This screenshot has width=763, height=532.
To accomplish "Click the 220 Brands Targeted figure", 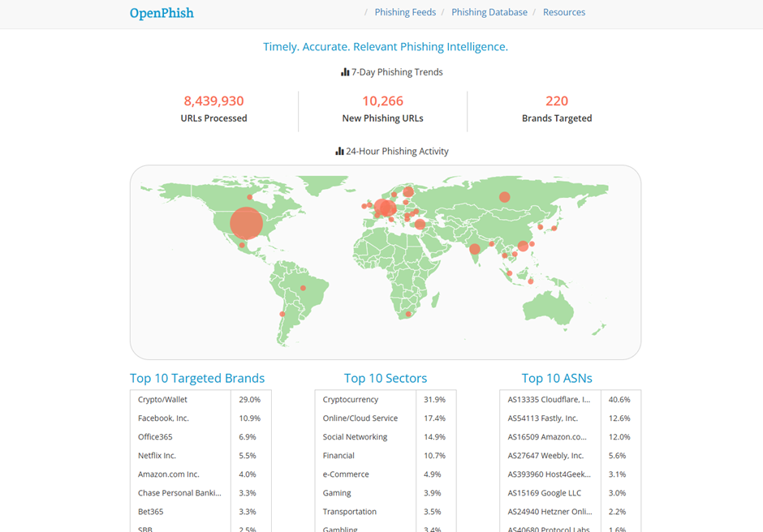I will pyautogui.click(x=557, y=101).
